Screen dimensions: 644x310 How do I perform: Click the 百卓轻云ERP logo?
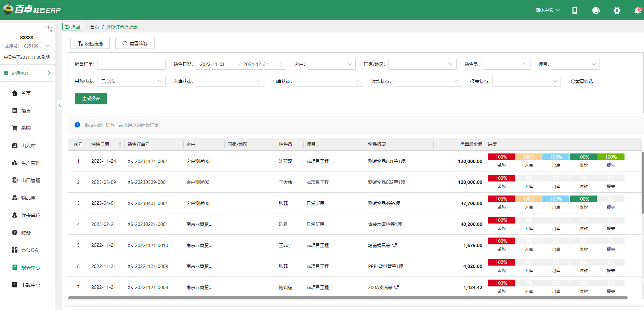[32, 9]
